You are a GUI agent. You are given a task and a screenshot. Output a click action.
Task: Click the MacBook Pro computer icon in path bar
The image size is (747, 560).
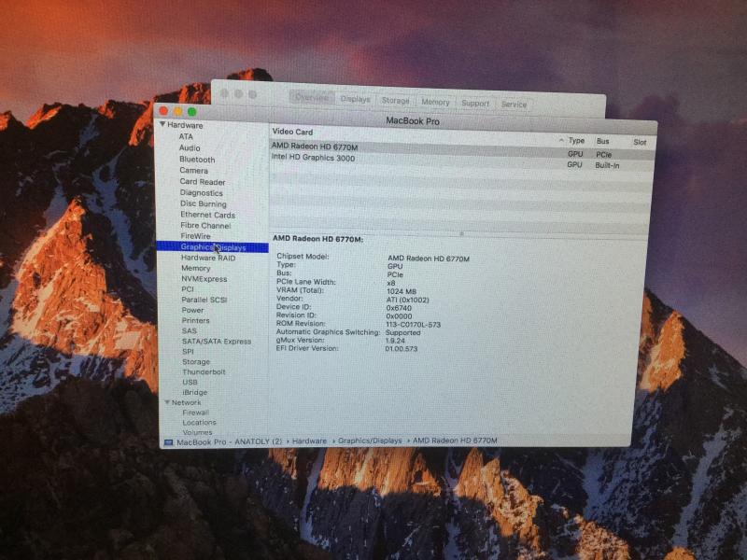point(168,441)
